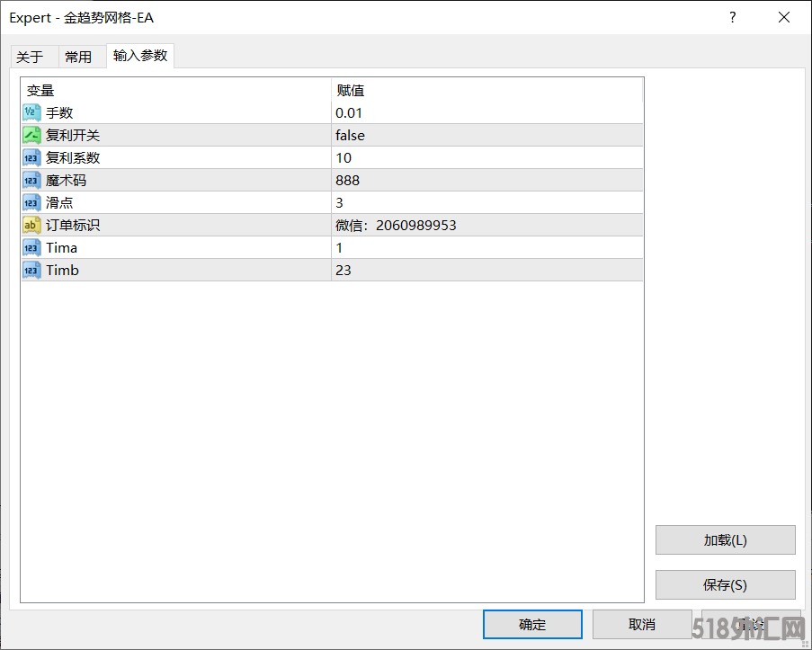
Task: Select the false value of 复利开关
Action: tap(486, 135)
